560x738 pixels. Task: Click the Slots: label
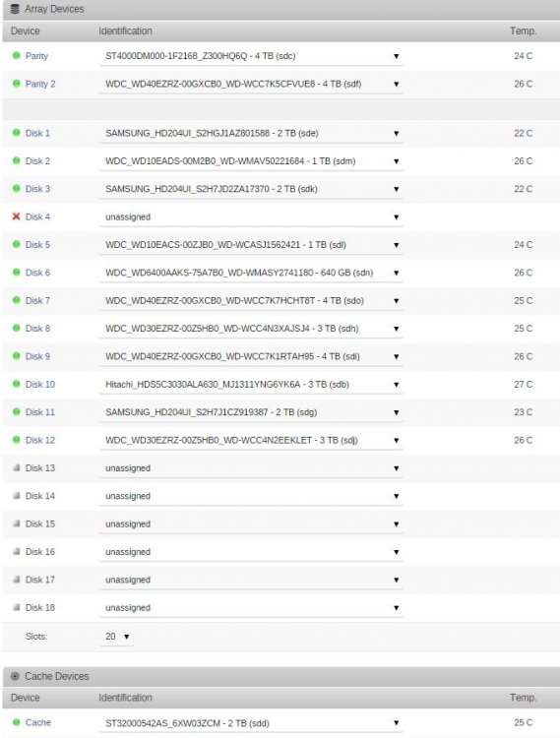36,637
